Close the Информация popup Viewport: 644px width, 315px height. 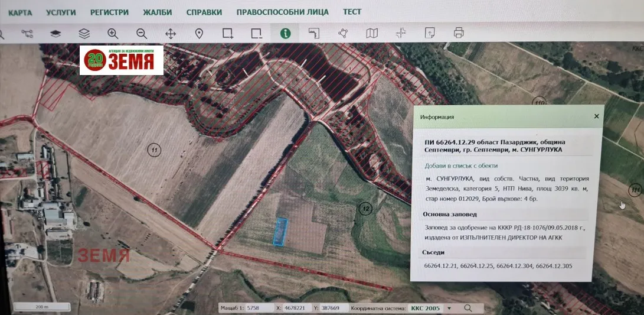(x=596, y=116)
